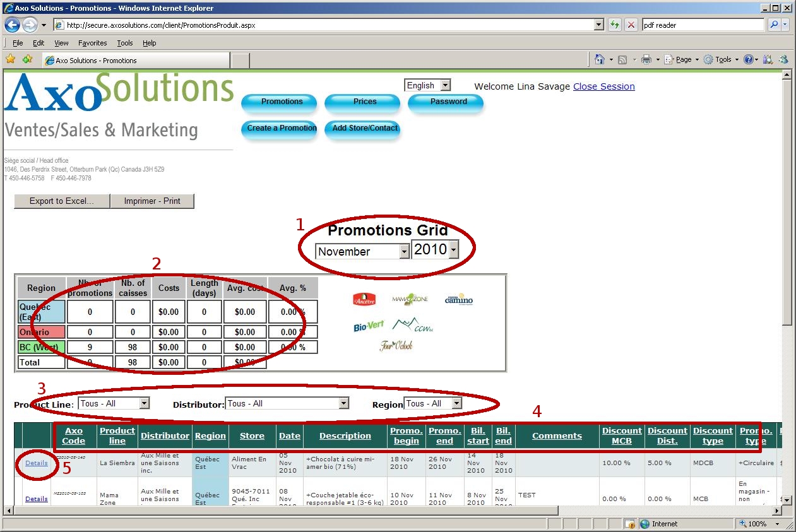The image size is (796, 532).
Task: Refresh the page with the green arrows icon
Action: pyautogui.click(x=614, y=25)
